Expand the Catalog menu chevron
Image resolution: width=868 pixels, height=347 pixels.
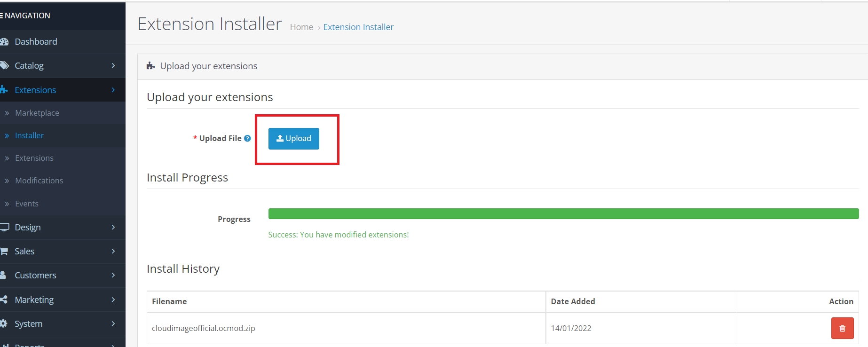pos(113,65)
